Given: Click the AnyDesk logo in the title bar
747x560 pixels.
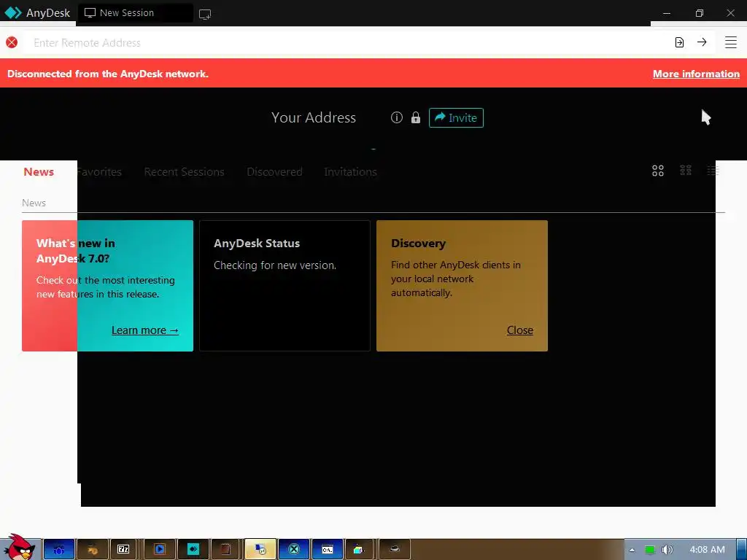Looking at the screenshot, I should point(13,13).
